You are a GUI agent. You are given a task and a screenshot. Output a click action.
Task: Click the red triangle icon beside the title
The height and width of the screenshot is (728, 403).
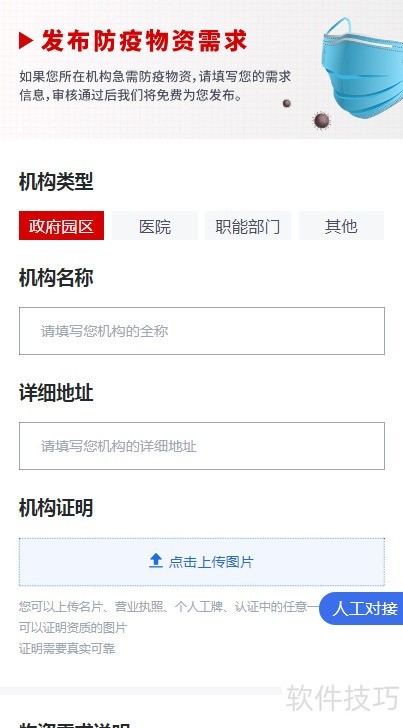click(x=26, y=41)
